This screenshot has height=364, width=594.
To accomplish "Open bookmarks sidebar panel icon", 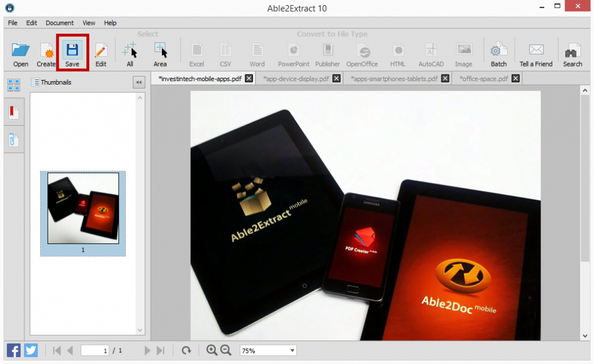I will [x=14, y=112].
